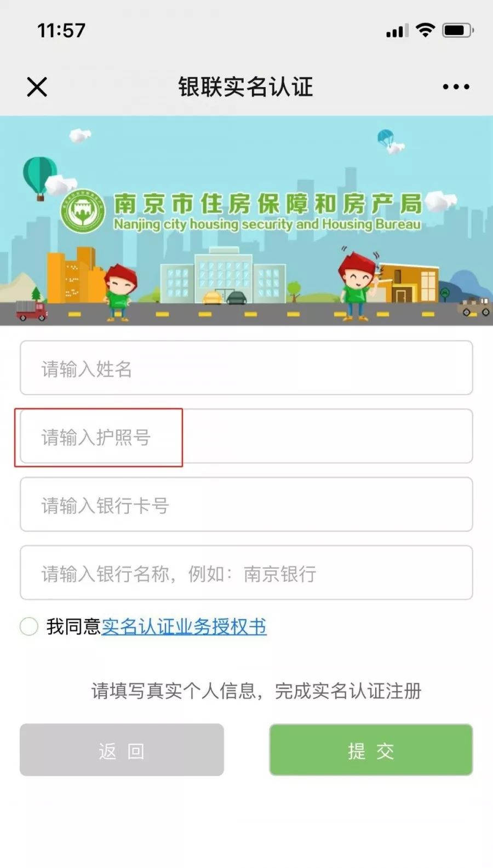This screenshot has height=868, width=493.
Task: Tap the gray 返回 button
Action: coord(122,750)
